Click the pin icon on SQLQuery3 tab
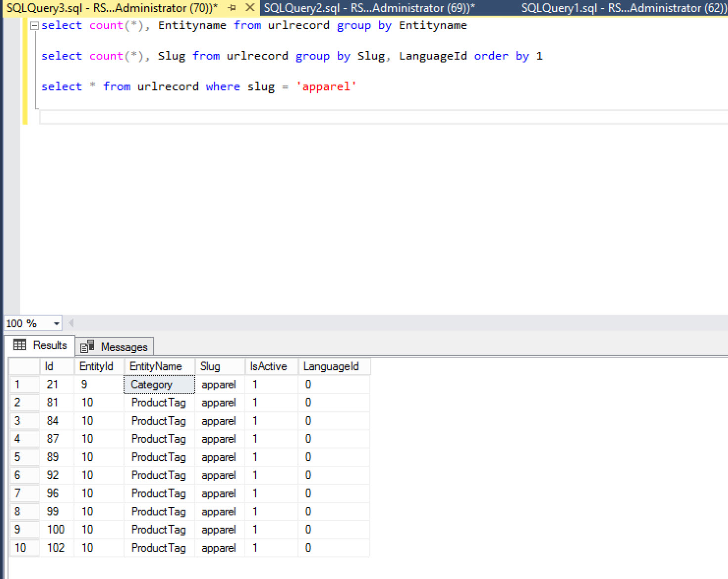 pyautogui.click(x=231, y=8)
